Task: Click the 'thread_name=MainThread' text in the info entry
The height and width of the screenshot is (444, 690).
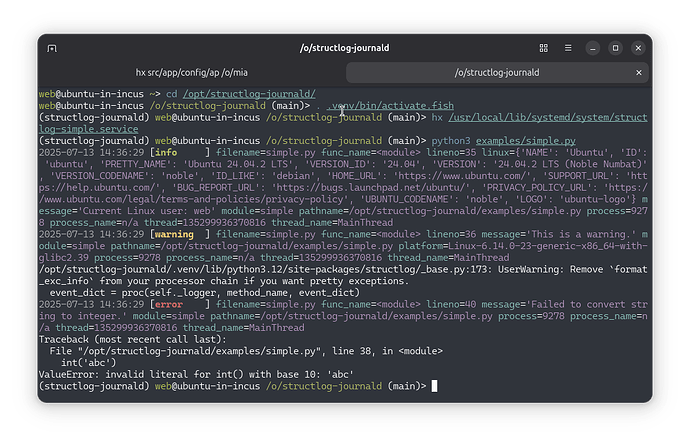Action: pos(332,223)
